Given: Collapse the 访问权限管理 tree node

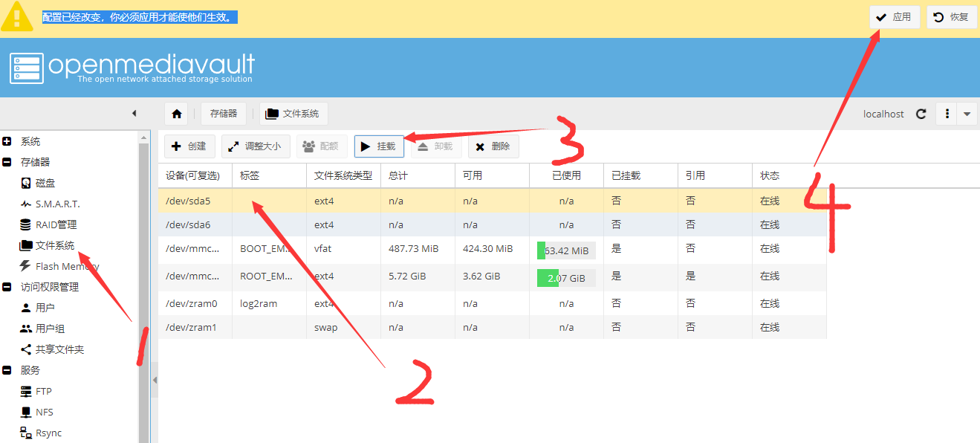Looking at the screenshot, I should 7,287.
